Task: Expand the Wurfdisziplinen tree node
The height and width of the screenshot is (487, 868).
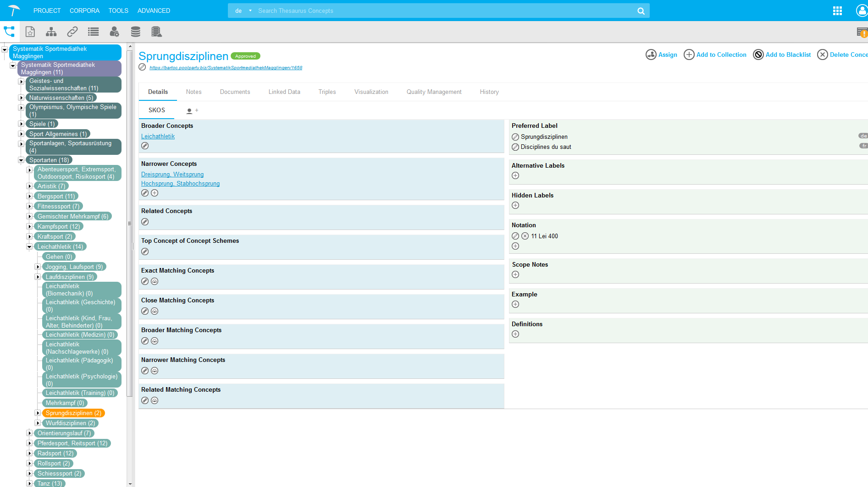Action: [38, 423]
